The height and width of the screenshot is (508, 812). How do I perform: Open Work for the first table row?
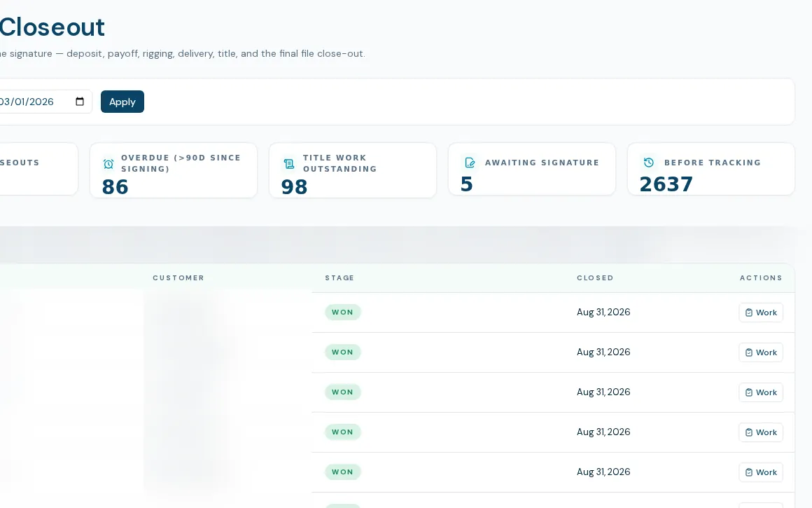761,313
